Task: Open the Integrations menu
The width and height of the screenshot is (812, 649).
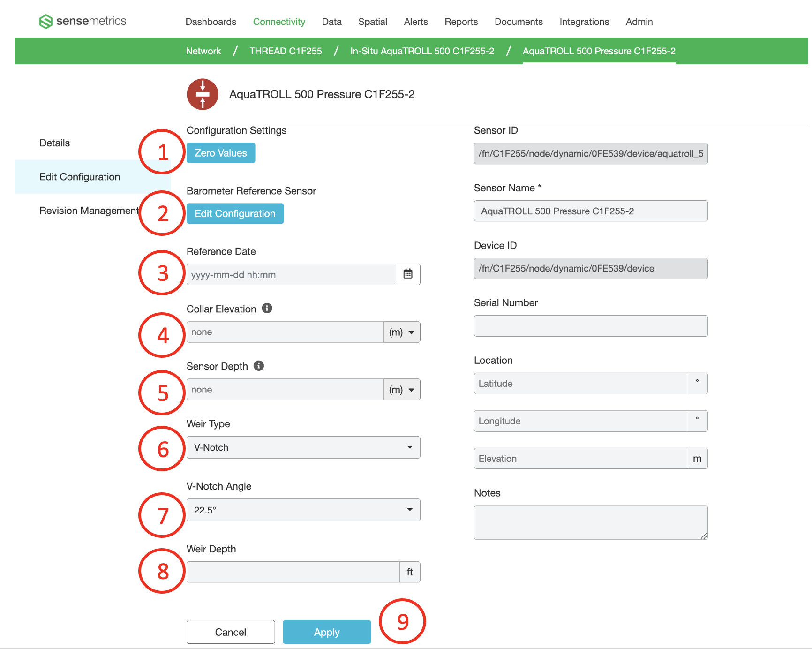Action: click(x=584, y=22)
